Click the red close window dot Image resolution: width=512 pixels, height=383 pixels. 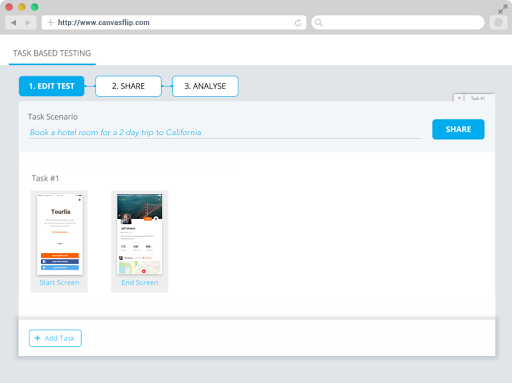click(9, 7)
